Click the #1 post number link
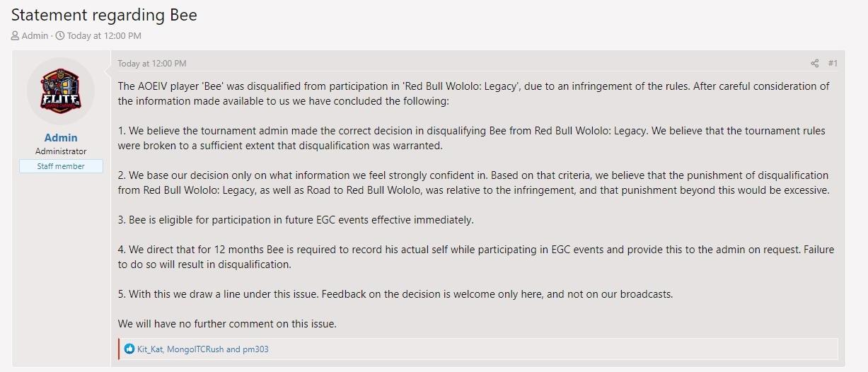Viewport: 868px width, 372px height. 833,64
